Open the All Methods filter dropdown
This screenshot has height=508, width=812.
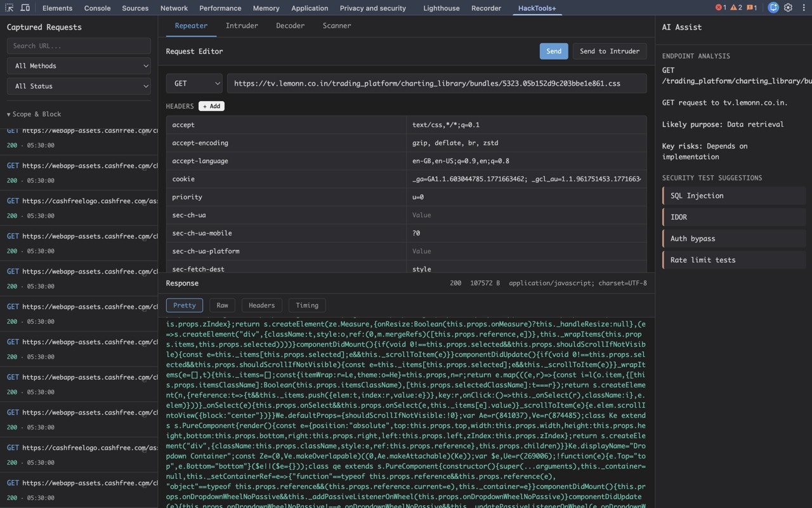(78, 65)
